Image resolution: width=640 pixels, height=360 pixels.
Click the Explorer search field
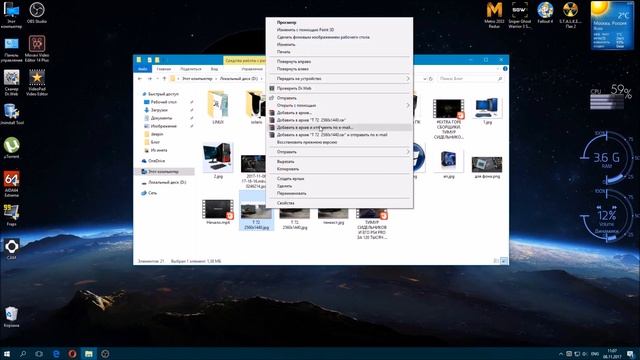(x=470, y=78)
